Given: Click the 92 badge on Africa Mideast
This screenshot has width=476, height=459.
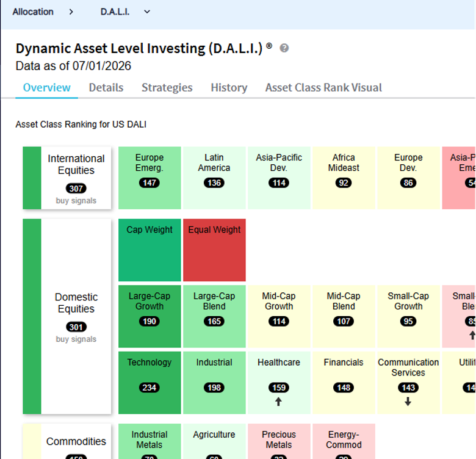Looking at the screenshot, I should pyautogui.click(x=344, y=183).
